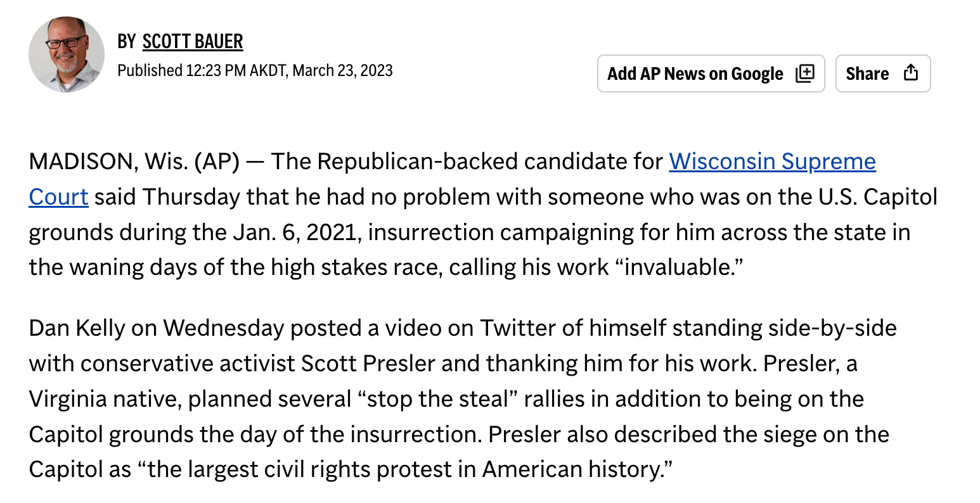Click Scott Bauer's author profile photo

(x=67, y=54)
